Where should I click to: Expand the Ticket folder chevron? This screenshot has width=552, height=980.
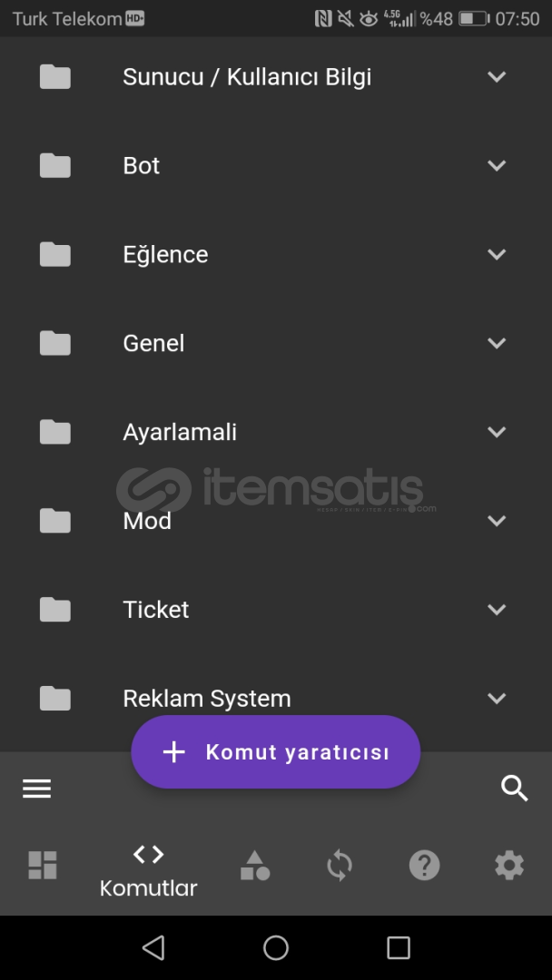(497, 610)
